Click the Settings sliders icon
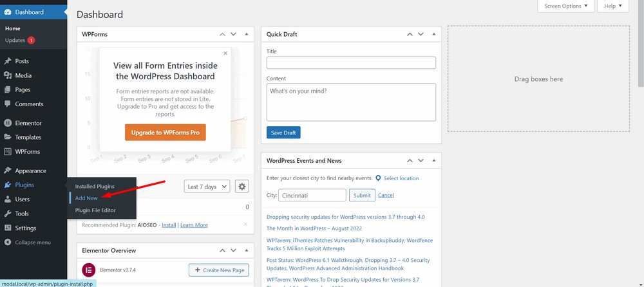 click(x=7, y=228)
